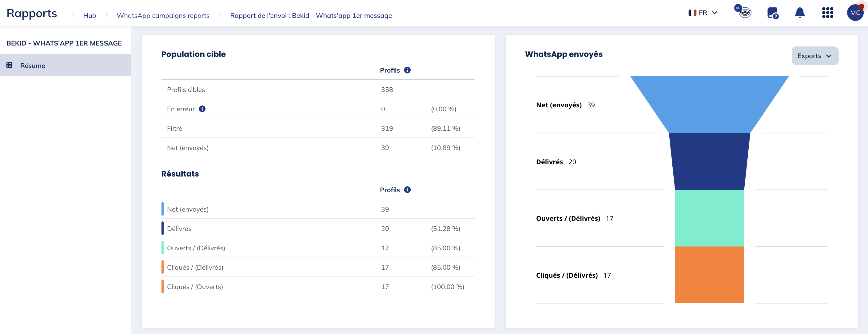Open the notifications bell
868x334 pixels.
[x=800, y=13]
